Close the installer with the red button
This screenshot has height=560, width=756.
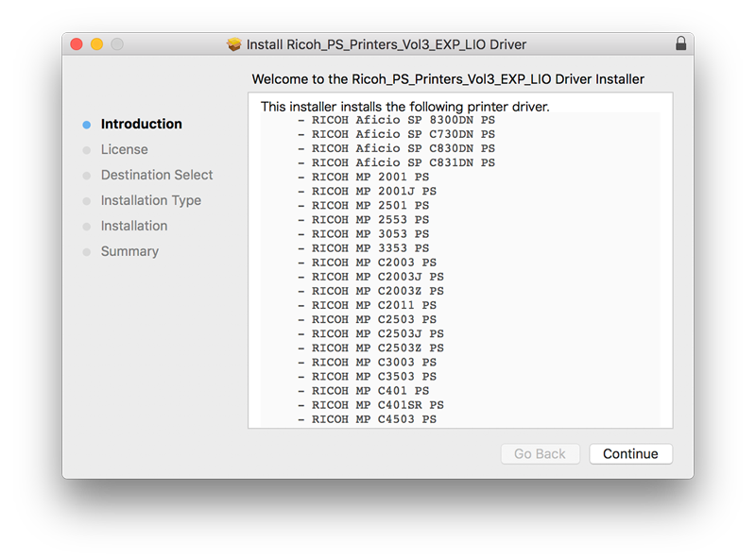(x=77, y=44)
